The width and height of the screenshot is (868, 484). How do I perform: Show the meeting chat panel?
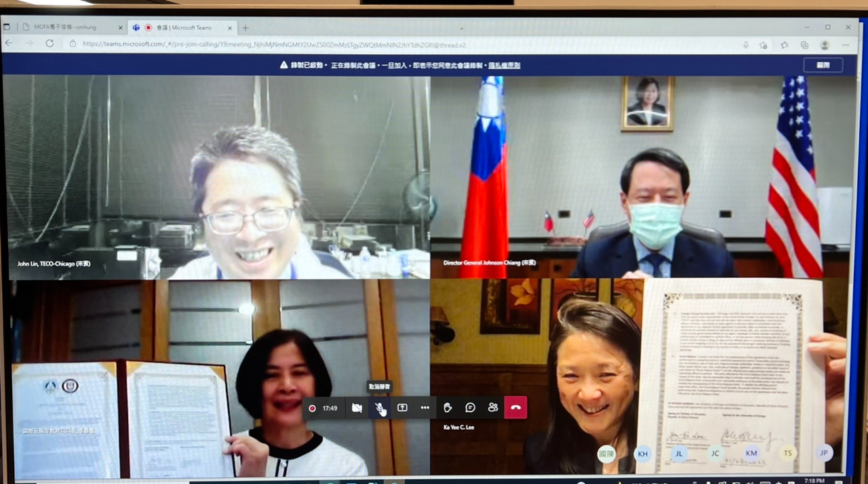(x=470, y=407)
